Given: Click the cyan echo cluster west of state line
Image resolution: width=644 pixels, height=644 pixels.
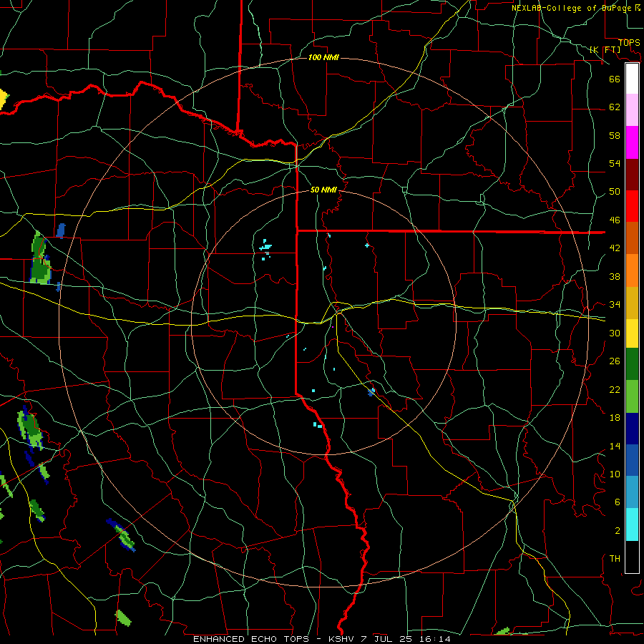Looking at the screenshot, I should click(x=265, y=249).
